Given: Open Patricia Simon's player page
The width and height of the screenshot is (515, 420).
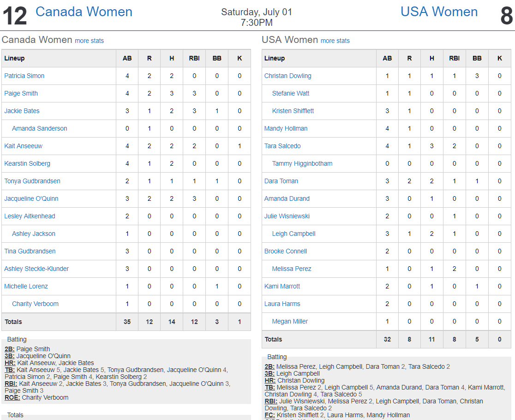Looking at the screenshot, I should pos(24,76).
